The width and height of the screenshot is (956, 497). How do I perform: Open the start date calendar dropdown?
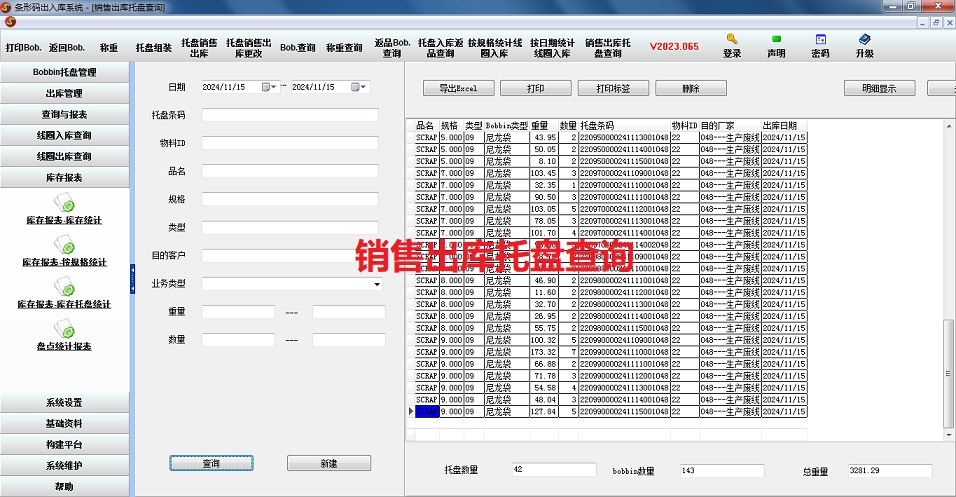[267, 87]
